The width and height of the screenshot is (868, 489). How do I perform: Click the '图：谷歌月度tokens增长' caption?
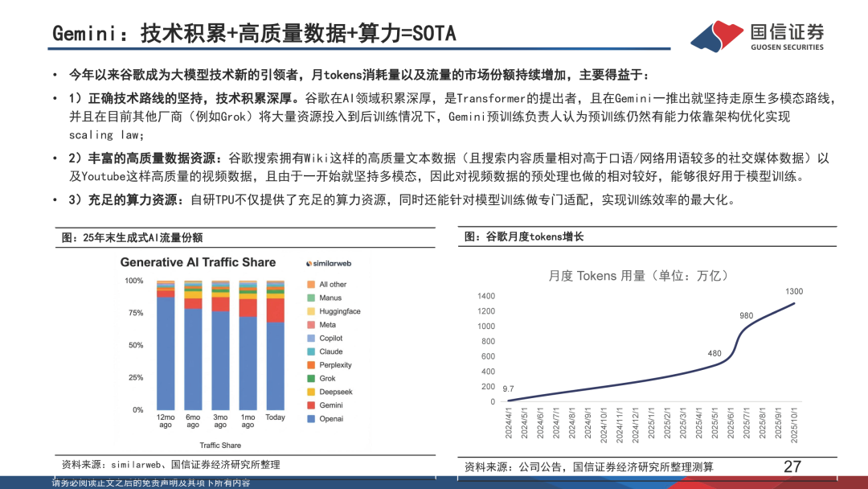click(524, 237)
